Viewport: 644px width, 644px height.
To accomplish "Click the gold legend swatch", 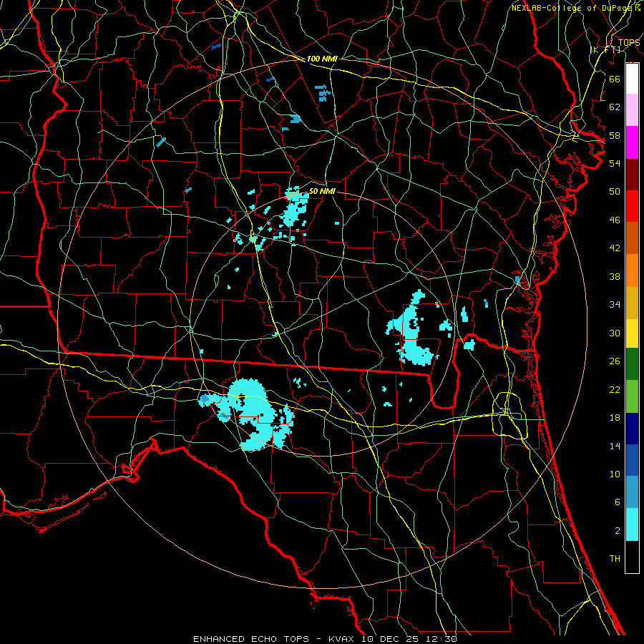I will 632,303.
